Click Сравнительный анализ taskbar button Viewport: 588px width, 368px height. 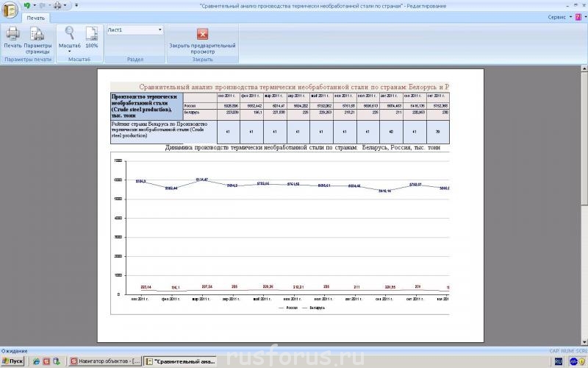point(180,361)
